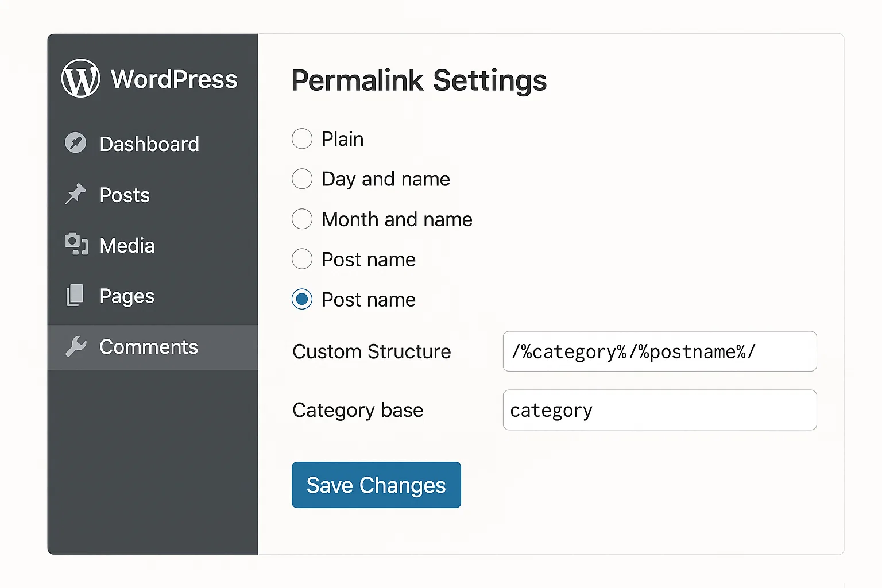Select the Media menu entry

point(126,245)
